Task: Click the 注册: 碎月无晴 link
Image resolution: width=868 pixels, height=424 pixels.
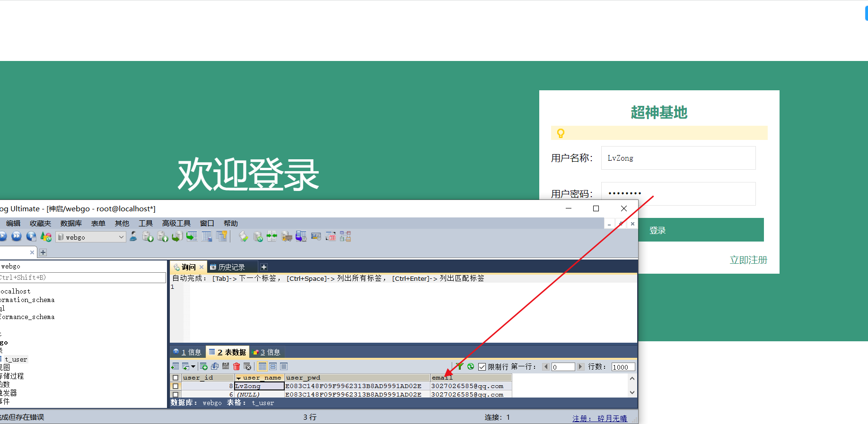Action: (600, 418)
